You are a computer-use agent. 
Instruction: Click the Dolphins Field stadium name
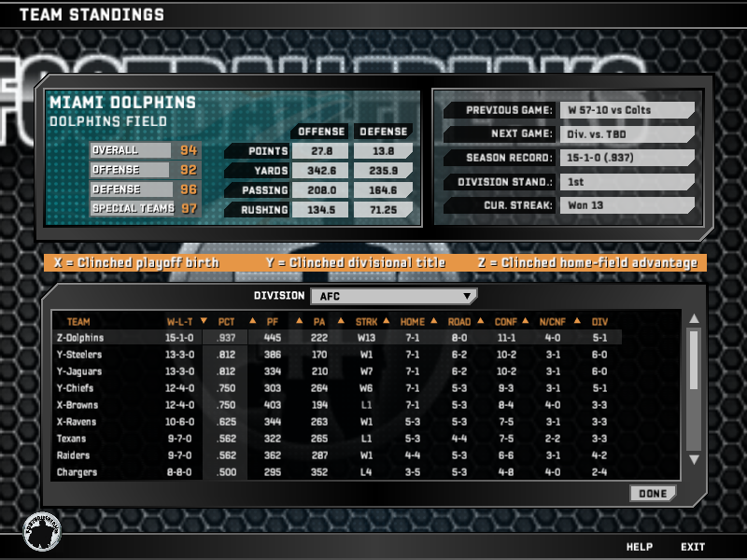(108, 121)
